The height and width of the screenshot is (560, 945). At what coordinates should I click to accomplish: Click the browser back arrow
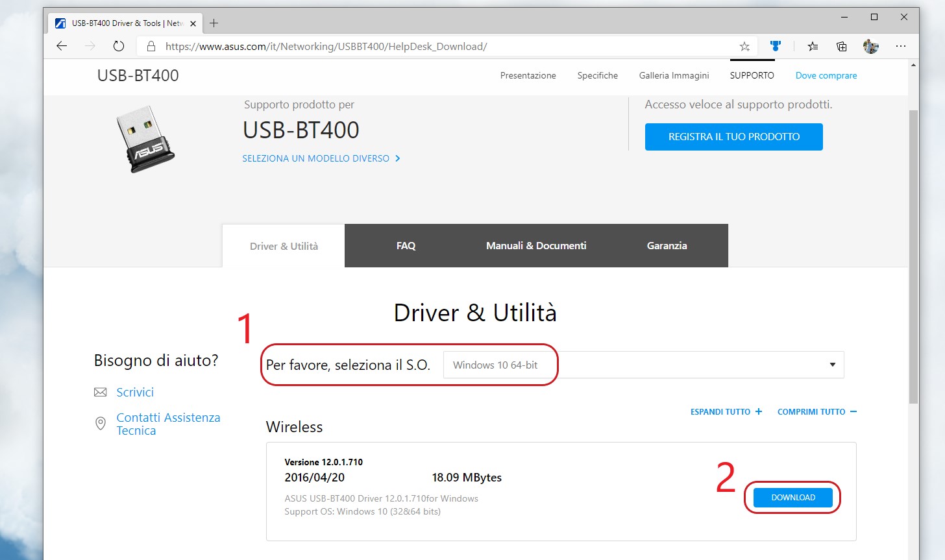[62, 46]
